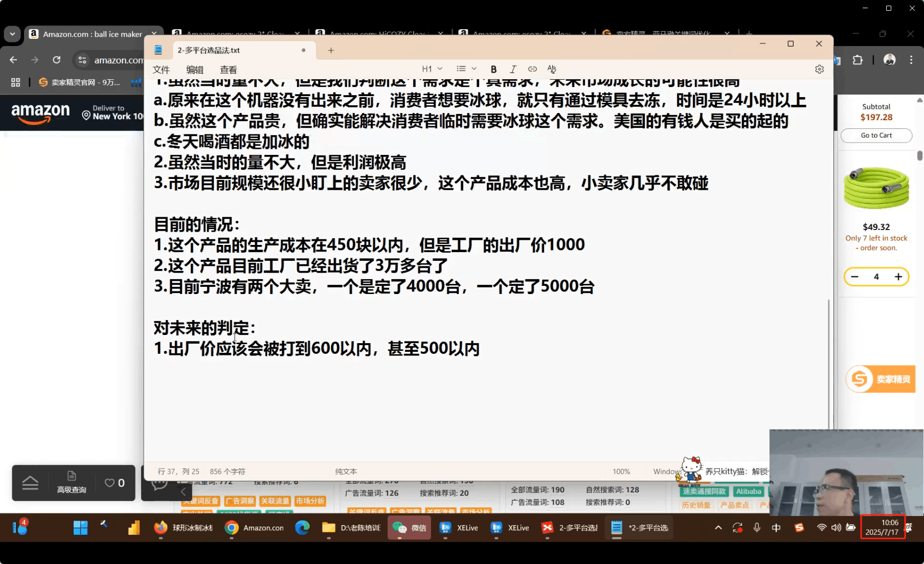The image size is (924, 564).
Task: Reload the Amazon page in Chrome
Action: tap(57, 60)
